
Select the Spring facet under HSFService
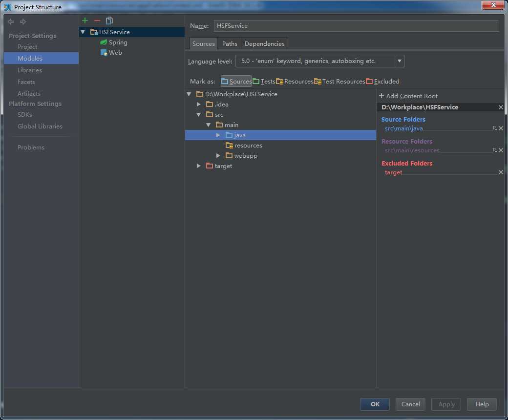118,42
